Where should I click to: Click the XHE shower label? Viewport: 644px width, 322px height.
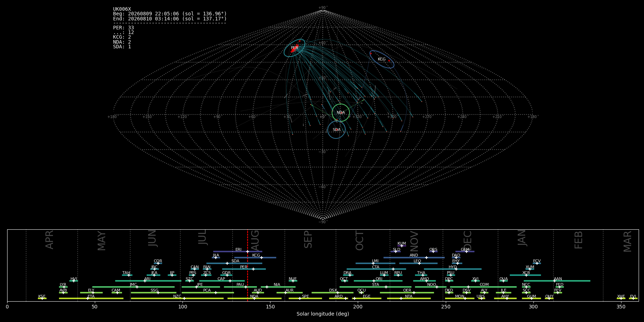point(621,297)
